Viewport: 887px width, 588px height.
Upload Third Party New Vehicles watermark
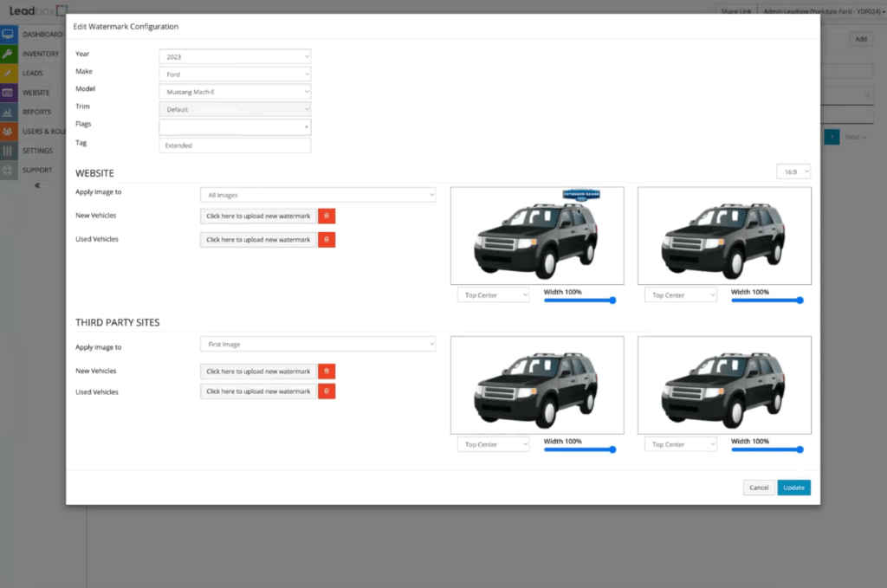point(258,372)
